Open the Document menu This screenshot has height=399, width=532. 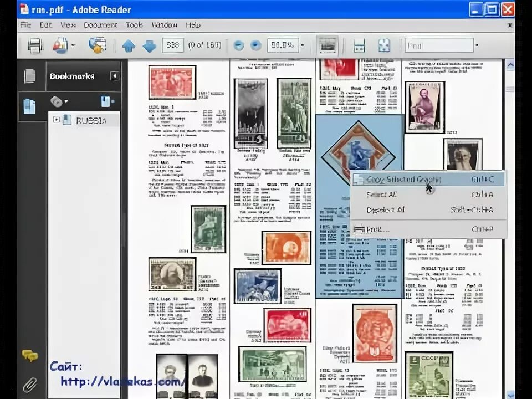pyautogui.click(x=100, y=25)
